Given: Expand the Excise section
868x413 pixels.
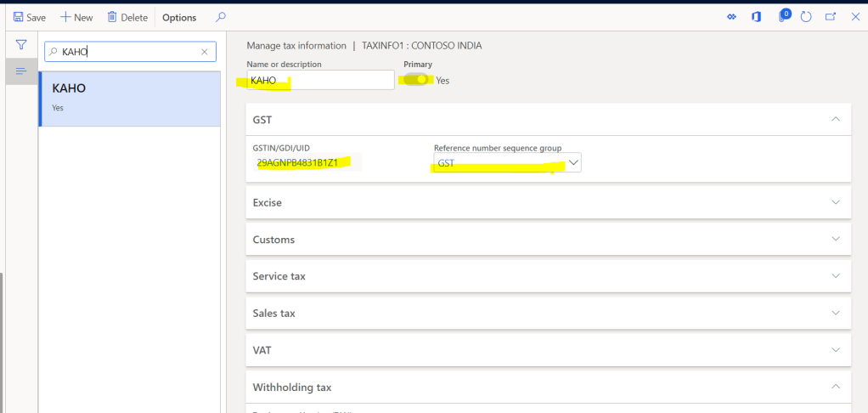Looking at the screenshot, I should point(836,203).
